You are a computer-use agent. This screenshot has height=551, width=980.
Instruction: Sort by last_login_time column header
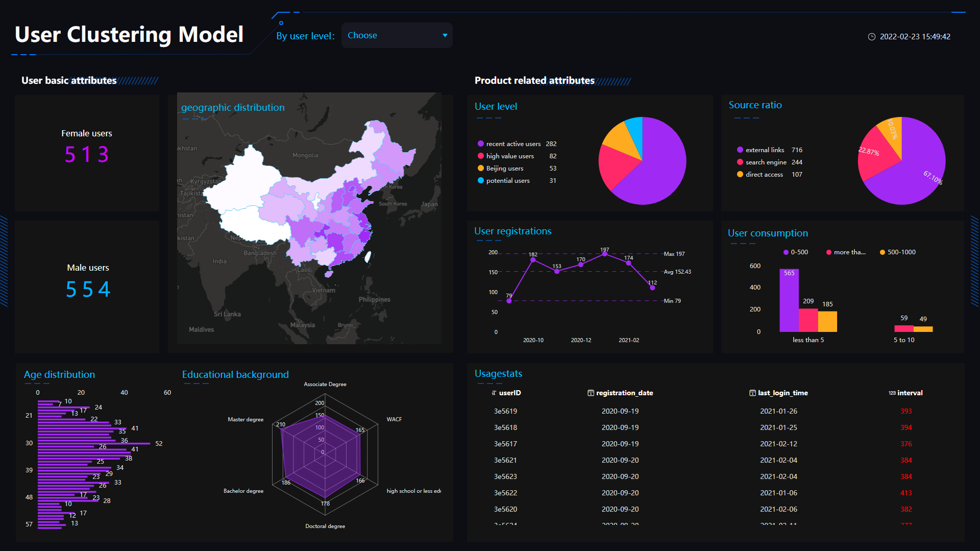click(783, 393)
